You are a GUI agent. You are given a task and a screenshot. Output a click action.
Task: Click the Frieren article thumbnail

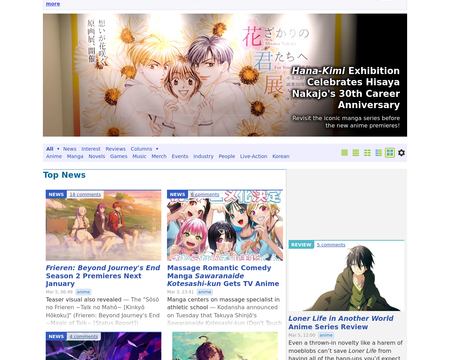tap(103, 225)
